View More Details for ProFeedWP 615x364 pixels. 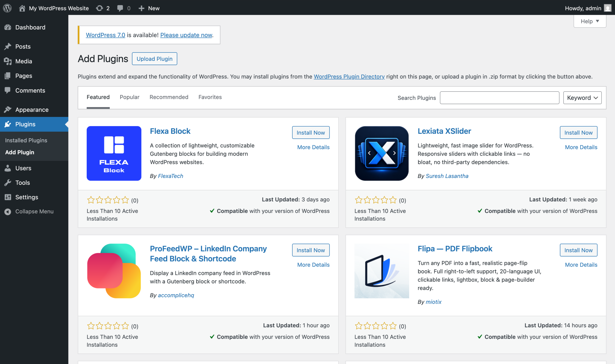tap(313, 264)
